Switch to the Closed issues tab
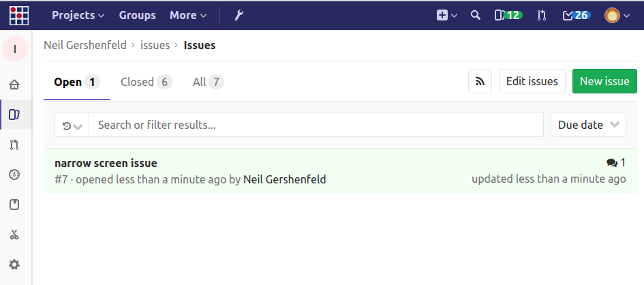Viewport: 644px width, 285px height. point(146,82)
